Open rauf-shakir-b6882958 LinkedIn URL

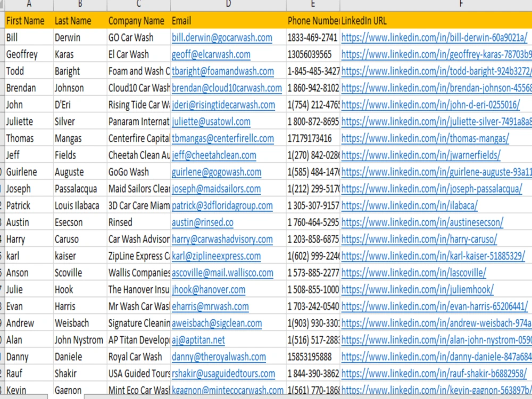pyautogui.click(x=434, y=373)
